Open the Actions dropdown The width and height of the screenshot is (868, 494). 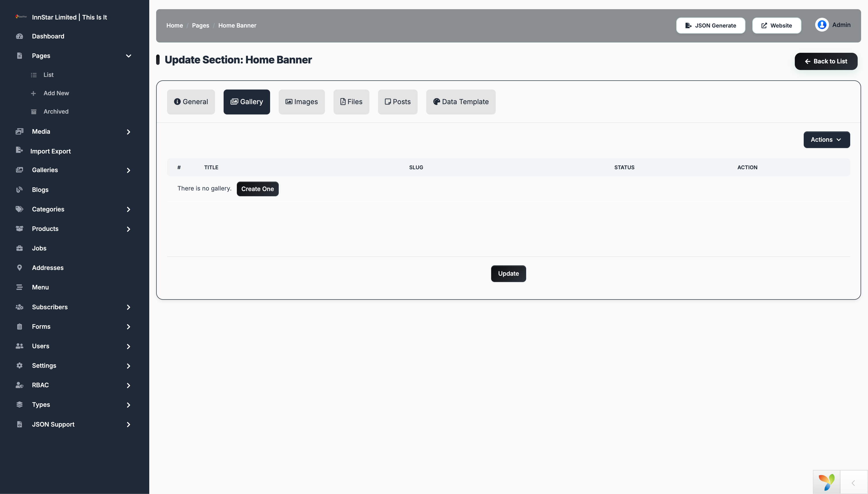coord(827,139)
